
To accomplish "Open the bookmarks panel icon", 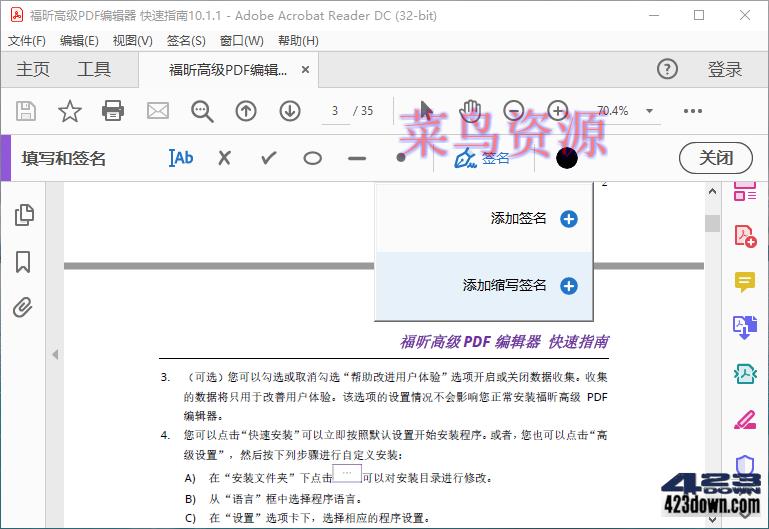I will point(23,262).
